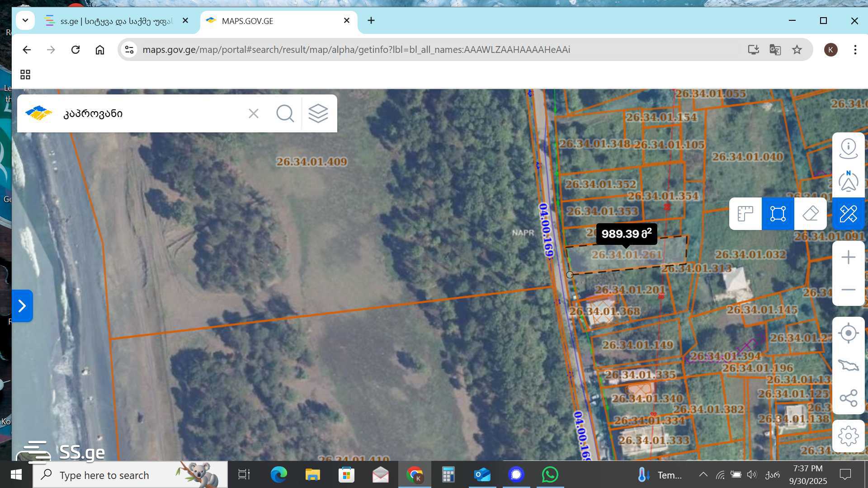
Task: Click the 989.39 area measurement label
Action: pyautogui.click(x=627, y=234)
